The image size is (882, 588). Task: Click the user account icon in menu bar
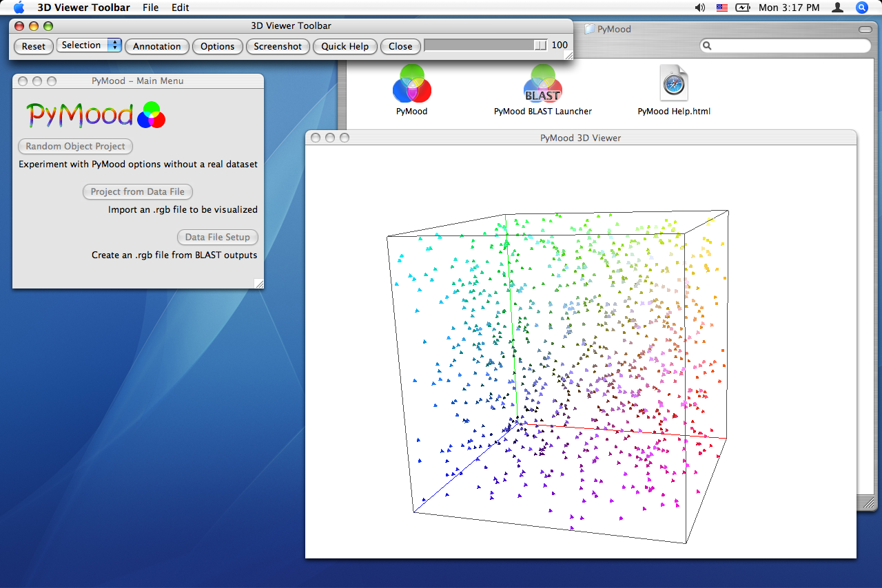[x=838, y=8]
